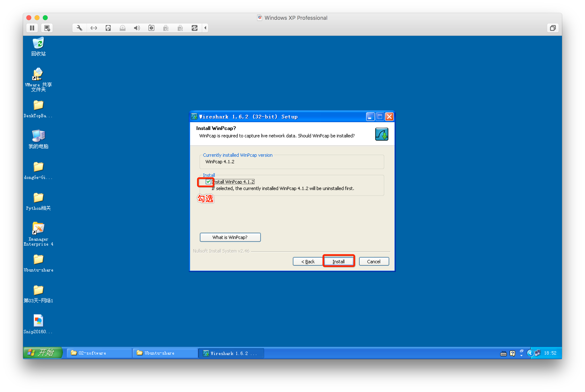Click the macOS red close window button

click(x=29, y=18)
